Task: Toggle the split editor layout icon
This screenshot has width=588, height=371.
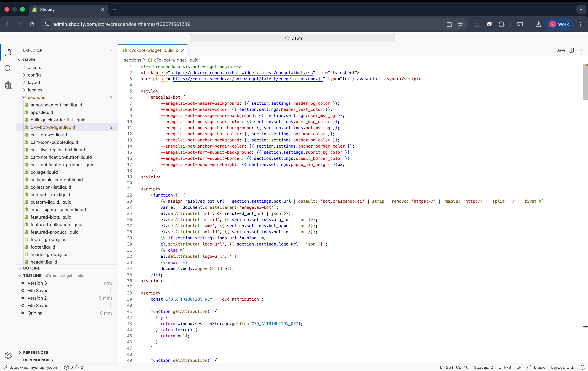Action: [571, 50]
